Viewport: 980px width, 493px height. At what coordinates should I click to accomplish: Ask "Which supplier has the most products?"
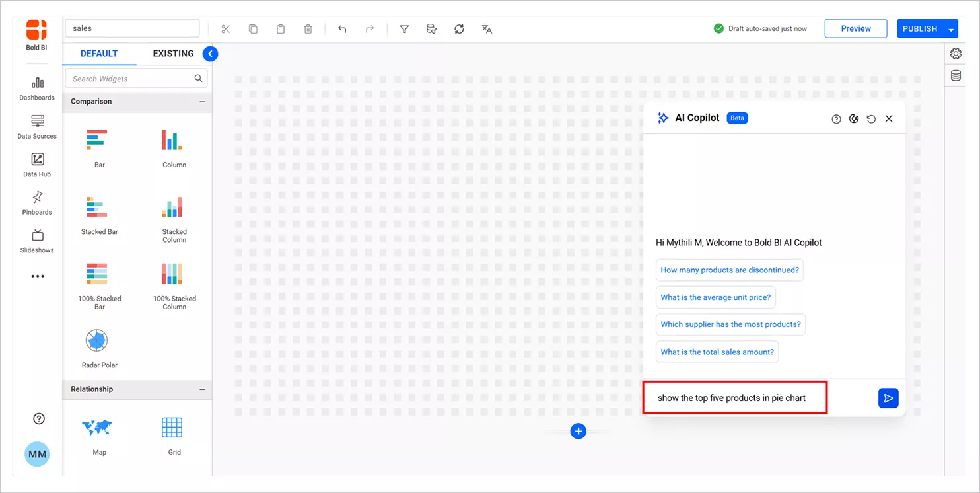[730, 324]
